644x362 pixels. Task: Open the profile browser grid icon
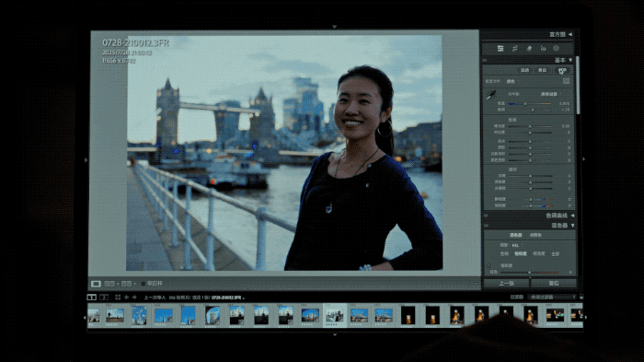[x=567, y=81]
